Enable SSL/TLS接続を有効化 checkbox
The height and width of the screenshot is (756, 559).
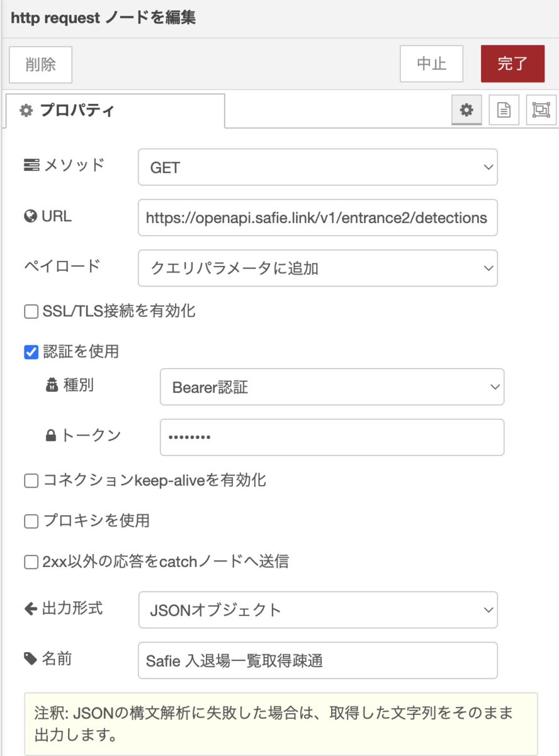click(x=31, y=311)
